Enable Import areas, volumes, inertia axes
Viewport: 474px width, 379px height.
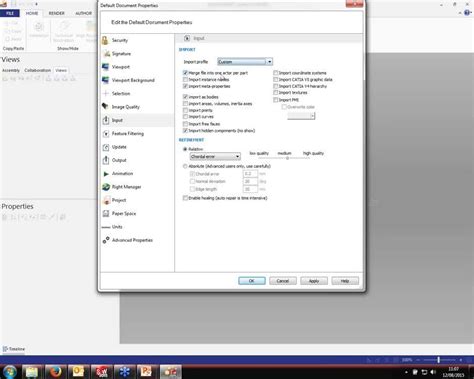(x=185, y=104)
